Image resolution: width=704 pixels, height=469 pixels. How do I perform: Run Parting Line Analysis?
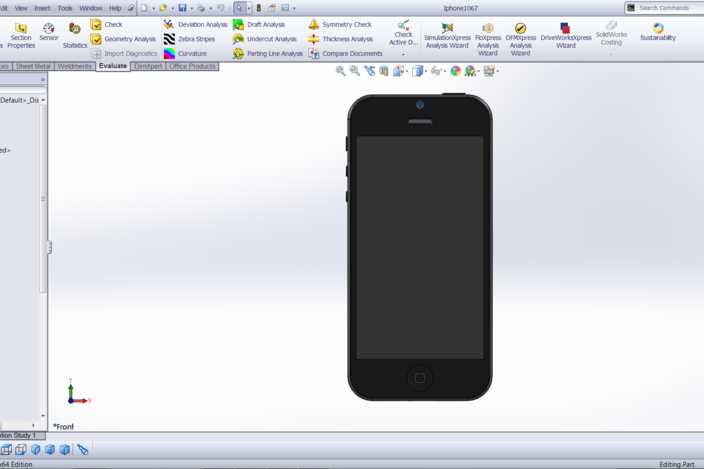pyautogui.click(x=268, y=53)
